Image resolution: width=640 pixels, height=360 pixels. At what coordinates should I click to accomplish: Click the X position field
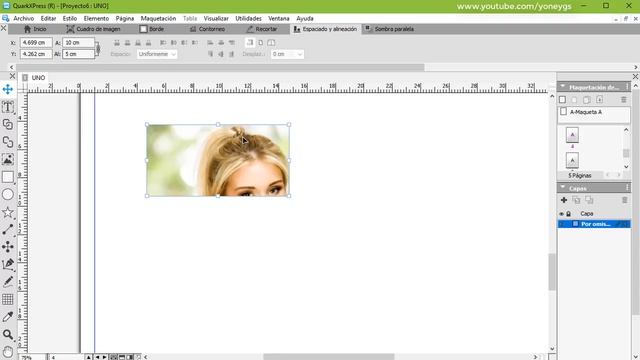coord(36,42)
